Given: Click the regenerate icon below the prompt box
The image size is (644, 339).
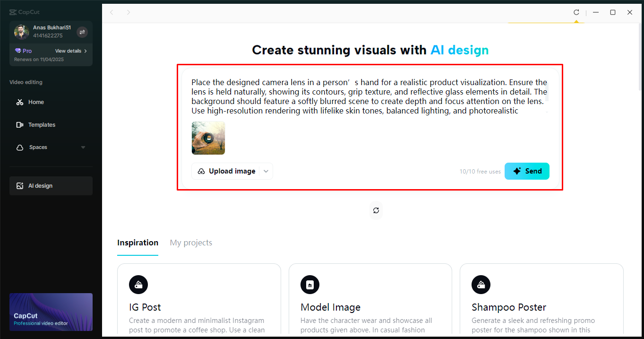Looking at the screenshot, I should click(376, 210).
